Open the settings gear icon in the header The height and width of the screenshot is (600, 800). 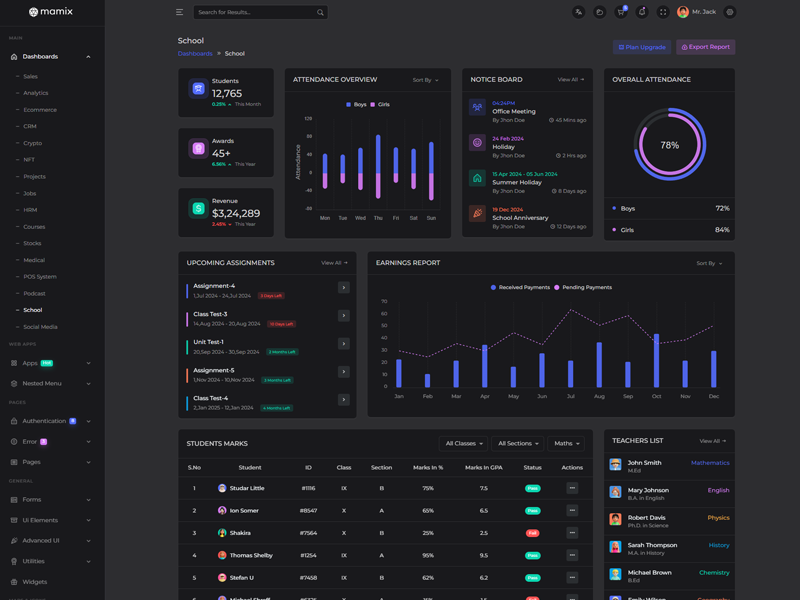(730, 12)
